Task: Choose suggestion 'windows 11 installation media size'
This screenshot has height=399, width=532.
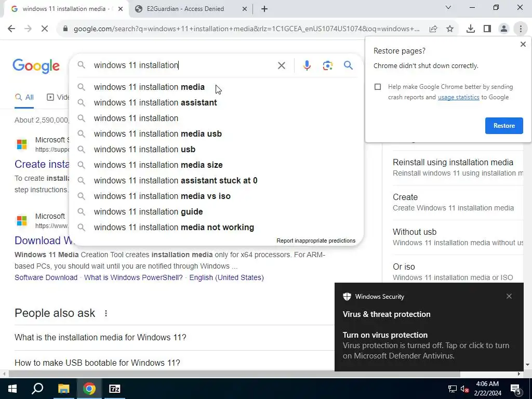Action: [x=217, y=165]
